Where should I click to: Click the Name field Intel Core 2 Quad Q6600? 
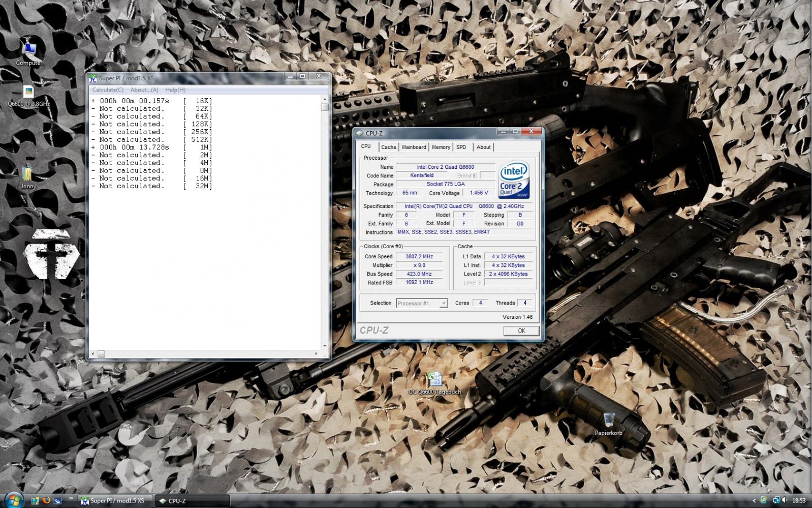point(446,167)
